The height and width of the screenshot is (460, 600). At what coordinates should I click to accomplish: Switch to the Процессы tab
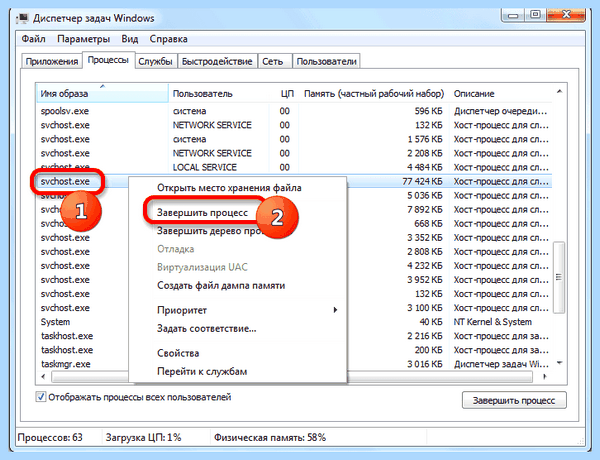108,60
